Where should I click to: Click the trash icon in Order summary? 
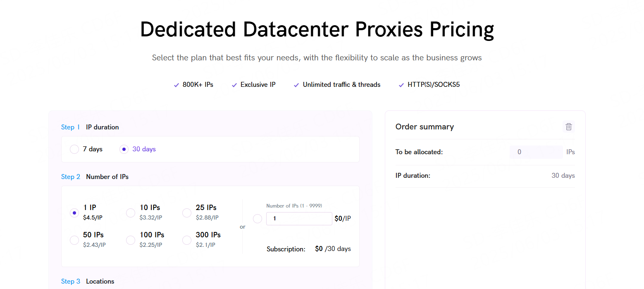point(569,127)
